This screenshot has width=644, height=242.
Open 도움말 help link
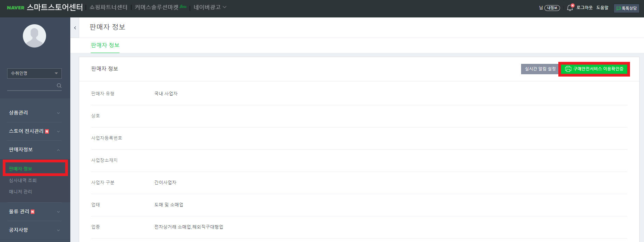(x=602, y=8)
